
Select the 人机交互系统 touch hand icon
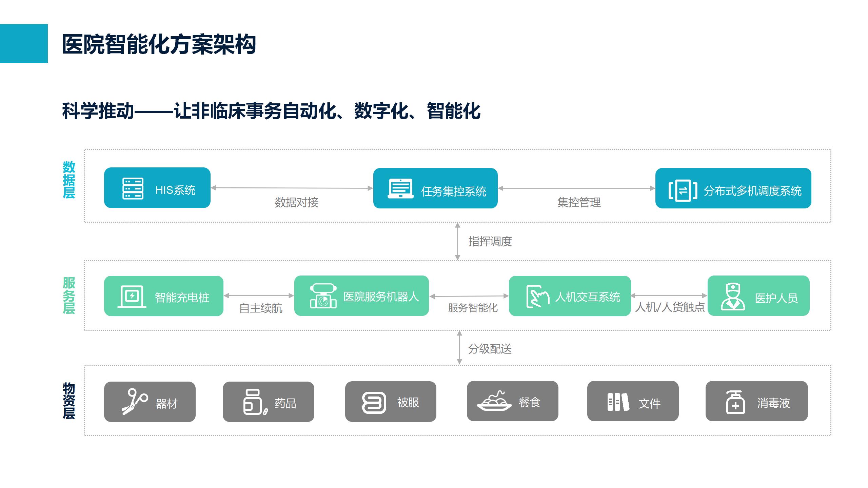click(537, 297)
